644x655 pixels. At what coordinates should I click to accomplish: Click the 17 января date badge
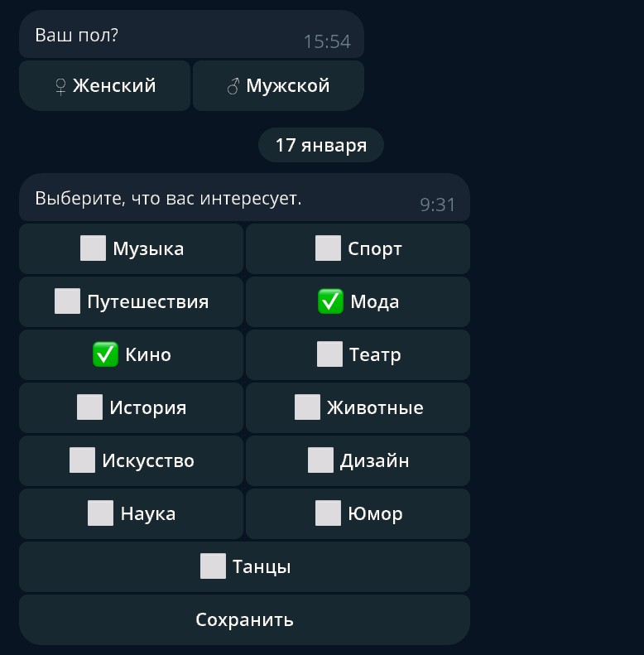coord(321,146)
